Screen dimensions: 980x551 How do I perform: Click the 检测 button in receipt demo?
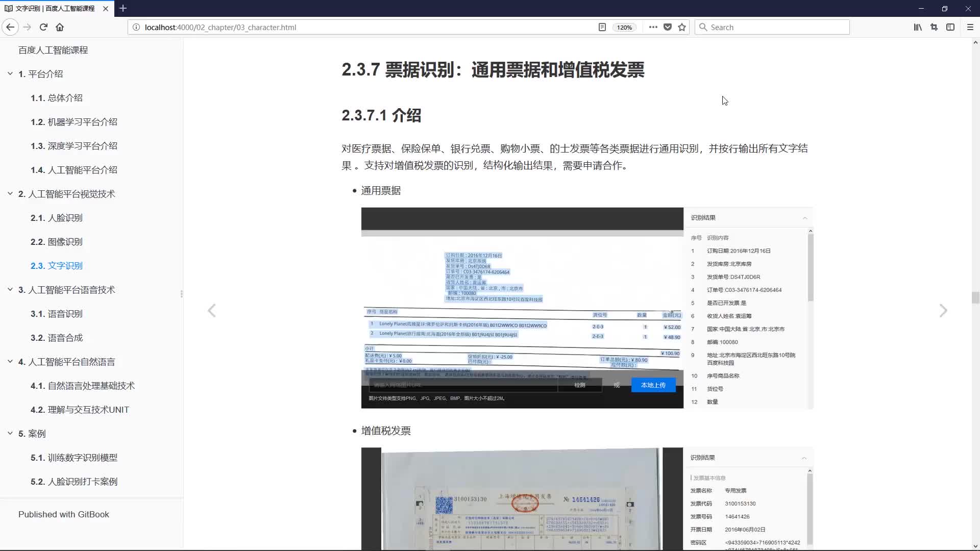pyautogui.click(x=580, y=385)
